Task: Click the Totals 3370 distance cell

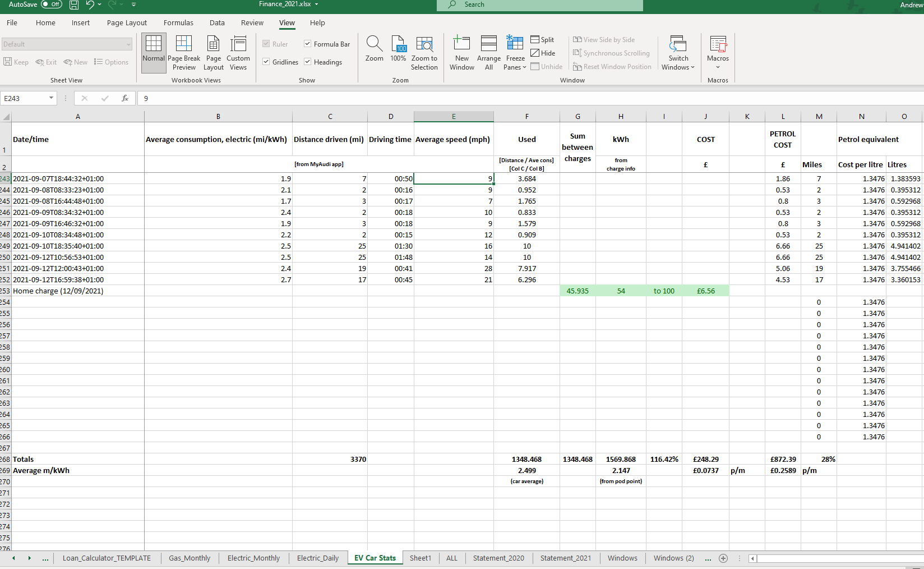Action: click(330, 459)
